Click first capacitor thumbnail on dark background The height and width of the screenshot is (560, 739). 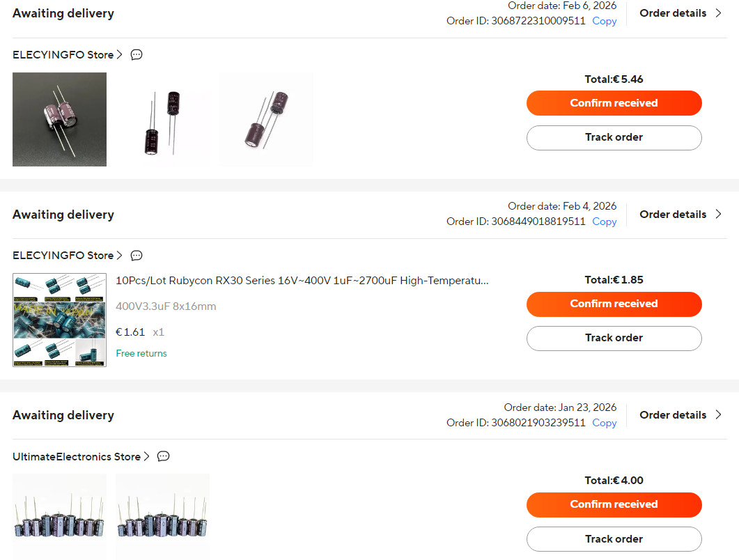(x=59, y=119)
